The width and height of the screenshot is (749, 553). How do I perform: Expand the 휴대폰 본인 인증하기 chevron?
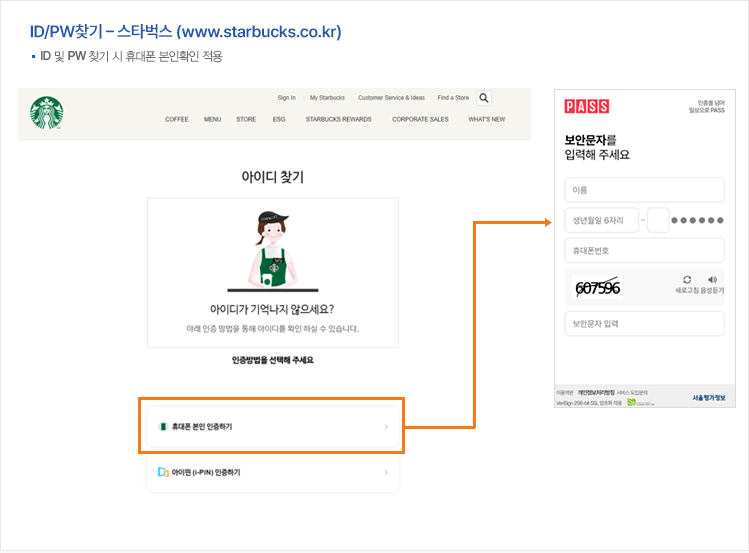[x=386, y=427]
